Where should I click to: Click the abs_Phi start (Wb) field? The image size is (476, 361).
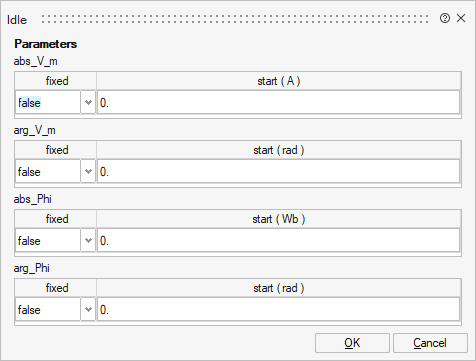(278, 240)
